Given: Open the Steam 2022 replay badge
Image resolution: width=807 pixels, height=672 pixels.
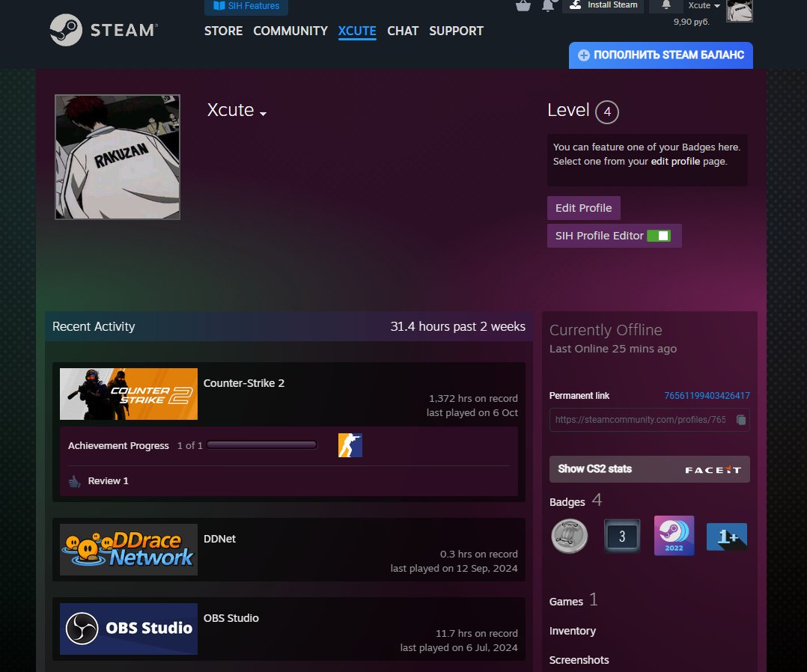Looking at the screenshot, I should 674,536.
